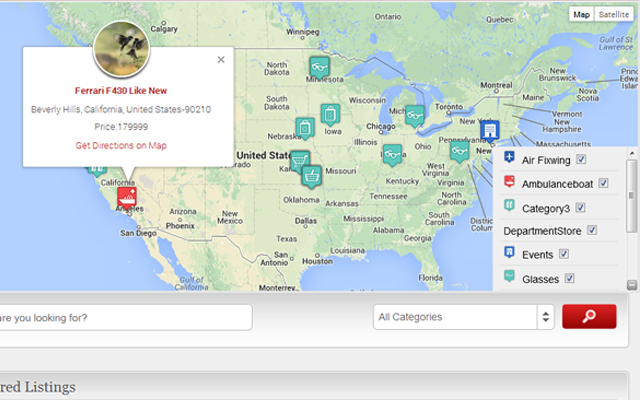Click the Winnipeg label on map

(x=302, y=32)
